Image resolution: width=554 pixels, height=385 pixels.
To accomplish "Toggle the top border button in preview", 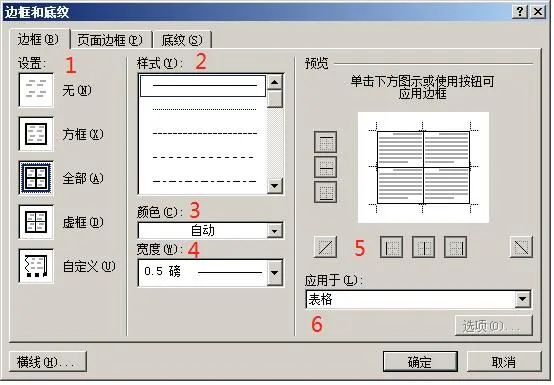I will (325, 142).
